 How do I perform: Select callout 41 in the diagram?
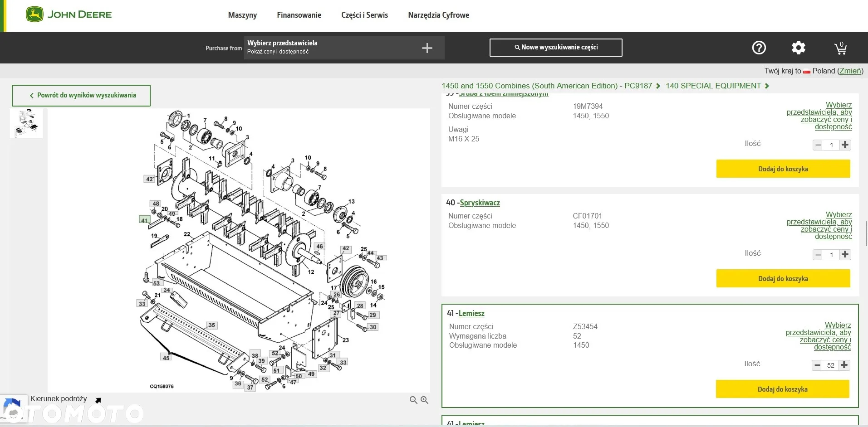pyautogui.click(x=144, y=220)
